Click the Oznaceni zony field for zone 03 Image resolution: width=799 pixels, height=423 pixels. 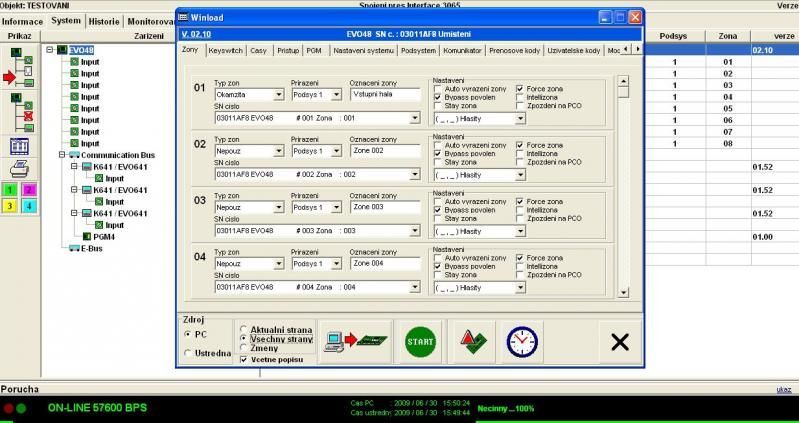click(x=384, y=207)
